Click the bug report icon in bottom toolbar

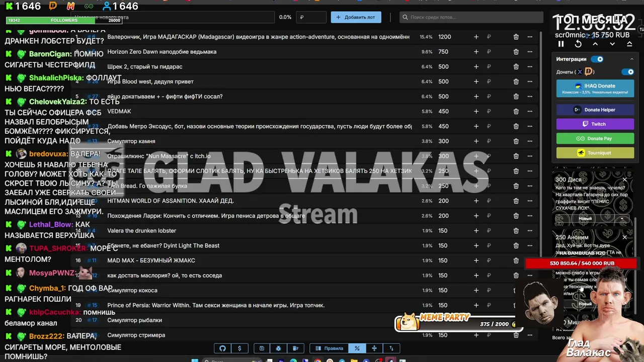[x=278, y=348]
